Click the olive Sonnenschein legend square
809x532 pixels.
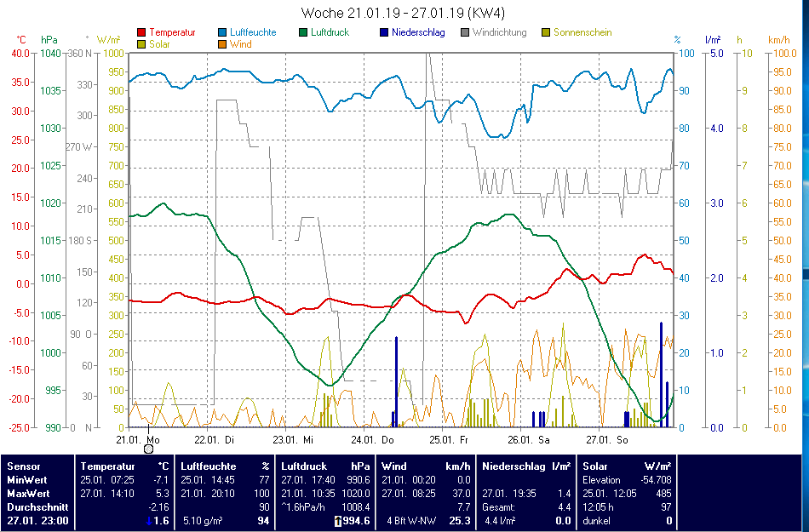click(x=546, y=33)
